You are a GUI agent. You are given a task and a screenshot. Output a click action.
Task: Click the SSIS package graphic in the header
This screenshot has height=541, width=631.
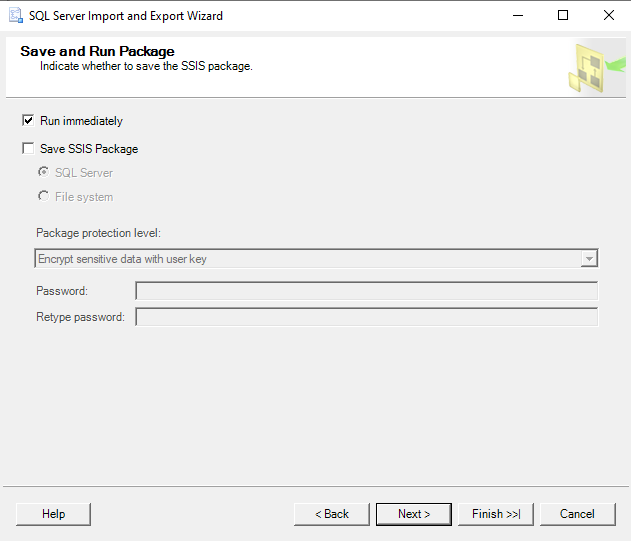[x=596, y=68]
